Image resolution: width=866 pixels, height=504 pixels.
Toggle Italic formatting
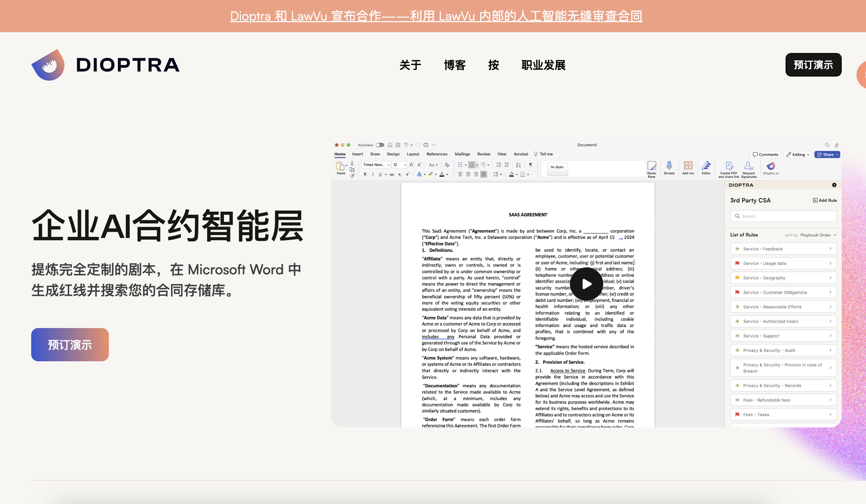point(373,175)
